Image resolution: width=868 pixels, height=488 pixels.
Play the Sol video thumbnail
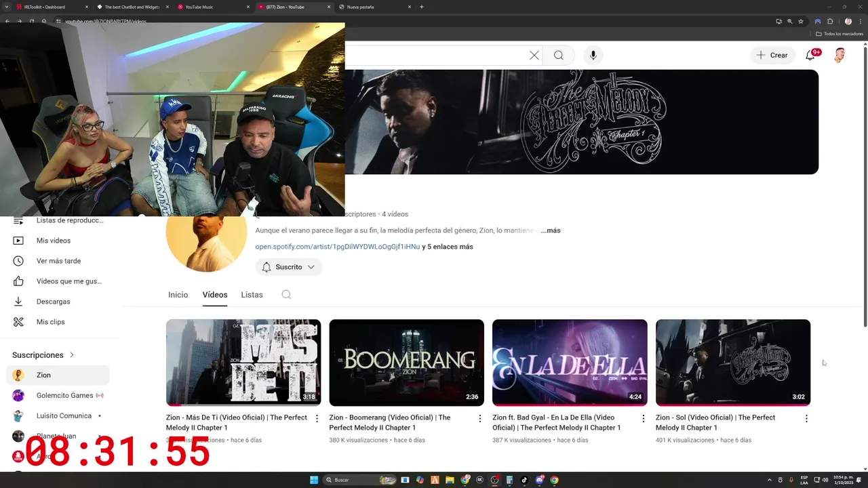(x=733, y=363)
